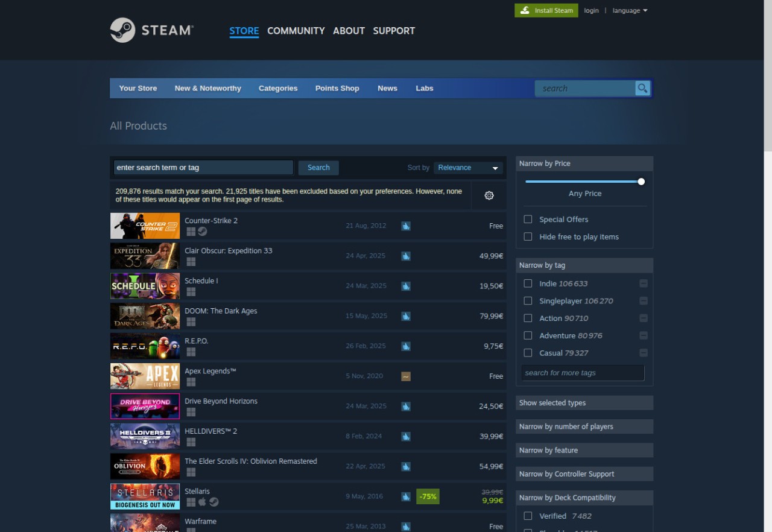Expand Narrow by feature section
This screenshot has width=772, height=532.
click(x=584, y=450)
